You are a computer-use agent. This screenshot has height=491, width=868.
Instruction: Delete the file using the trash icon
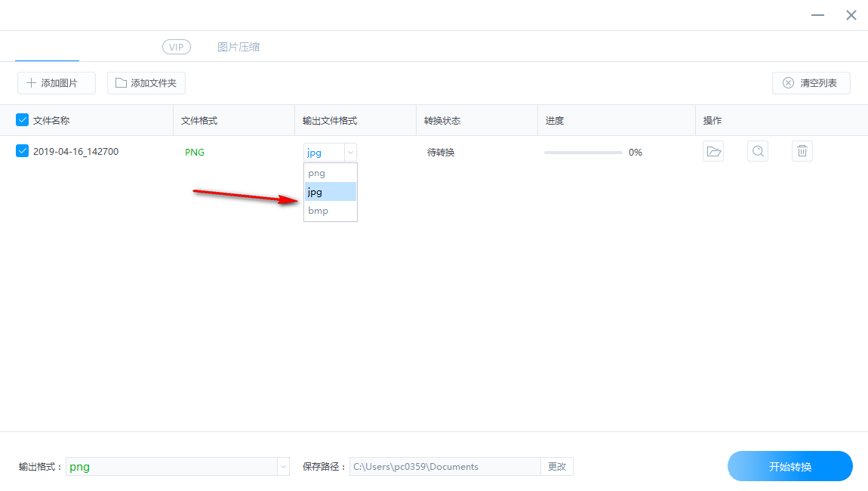[x=802, y=151]
